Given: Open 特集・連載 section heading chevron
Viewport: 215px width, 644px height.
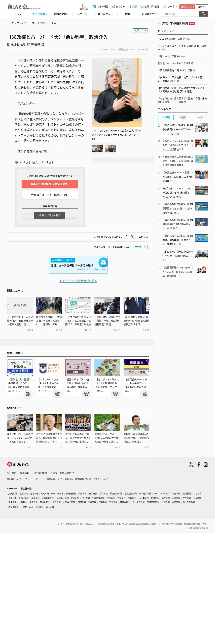Looking at the screenshot, I should coord(23,353).
